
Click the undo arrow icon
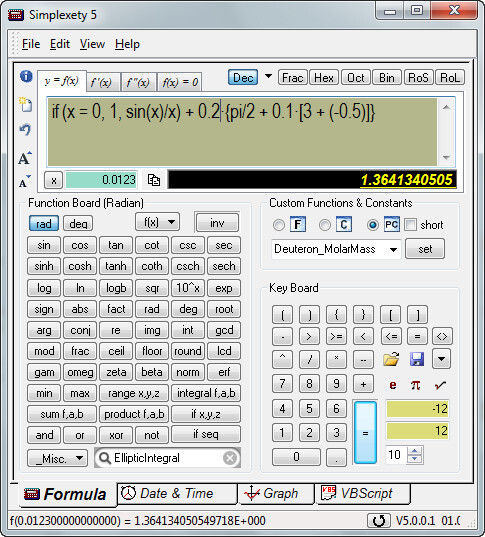(x=25, y=130)
